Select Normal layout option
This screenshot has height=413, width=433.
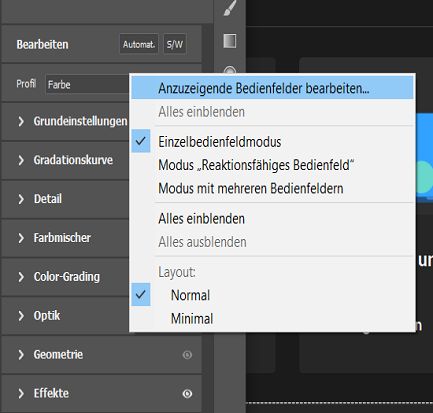pyautogui.click(x=272, y=295)
